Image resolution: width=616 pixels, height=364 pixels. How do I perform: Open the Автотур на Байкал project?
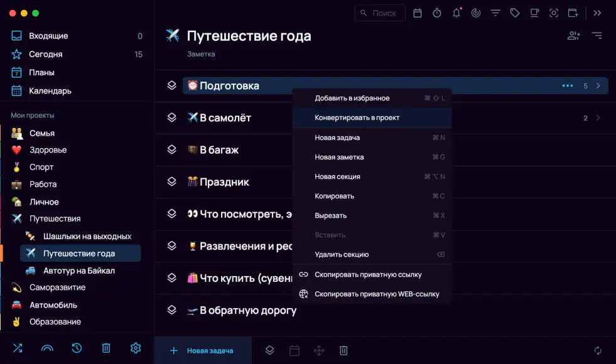(x=78, y=270)
